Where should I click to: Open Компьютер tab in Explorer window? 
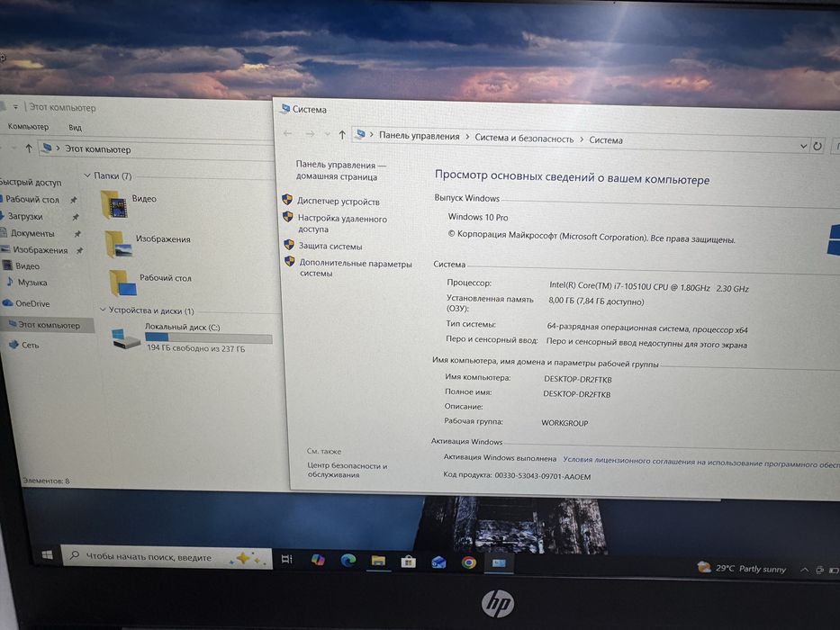pyautogui.click(x=28, y=126)
